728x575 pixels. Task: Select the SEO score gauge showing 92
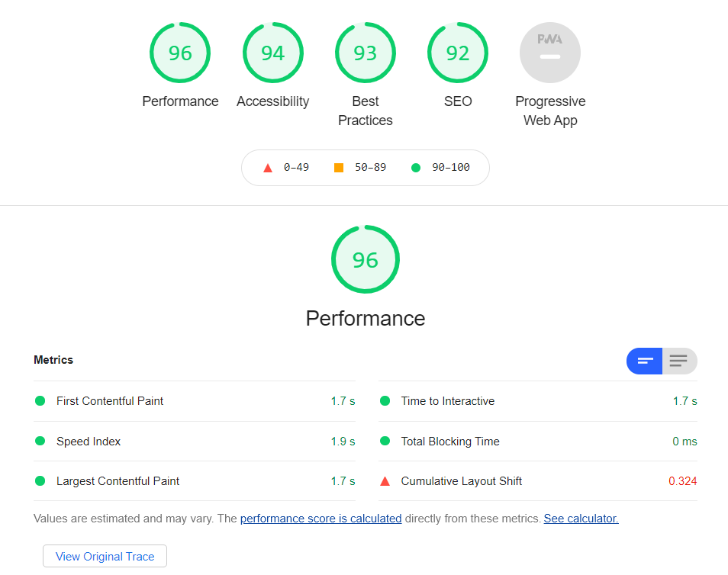pyautogui.click(x=458, y=53)
